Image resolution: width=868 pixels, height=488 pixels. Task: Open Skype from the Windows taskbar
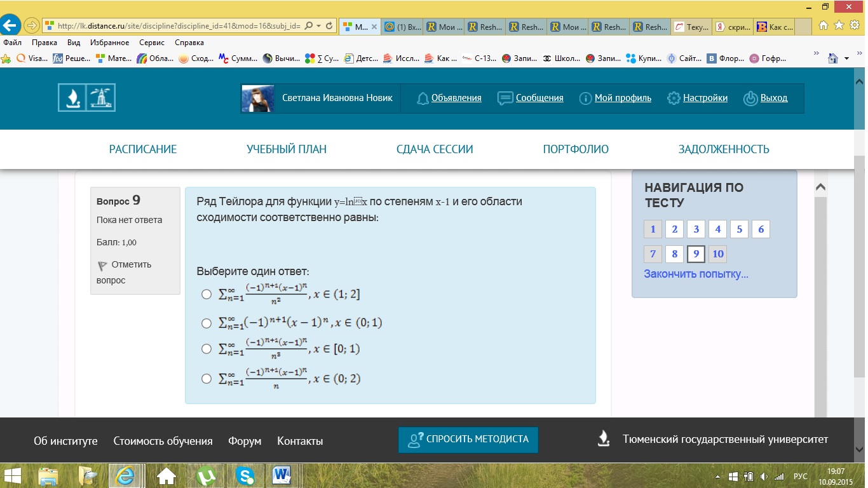pyautogui.click(x=245, y=475)
